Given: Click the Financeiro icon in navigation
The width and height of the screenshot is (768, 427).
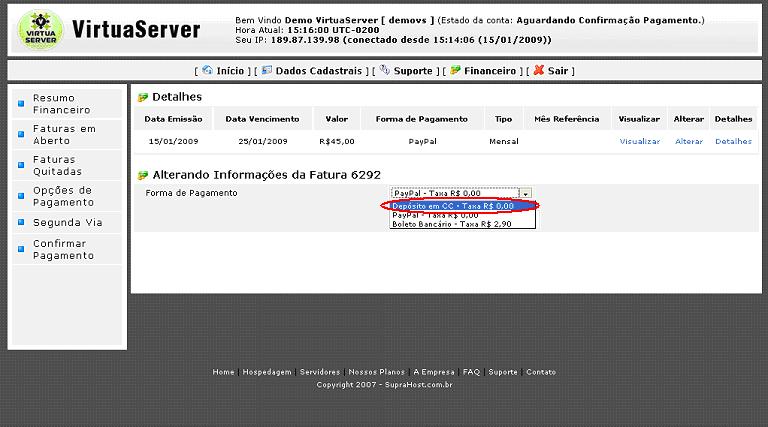Looking at the screenshot, I should pos(455,70).
